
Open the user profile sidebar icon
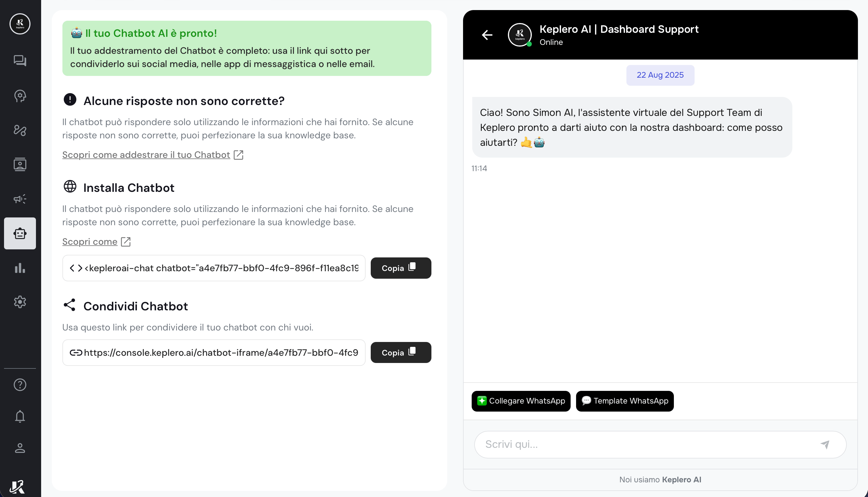20,448
